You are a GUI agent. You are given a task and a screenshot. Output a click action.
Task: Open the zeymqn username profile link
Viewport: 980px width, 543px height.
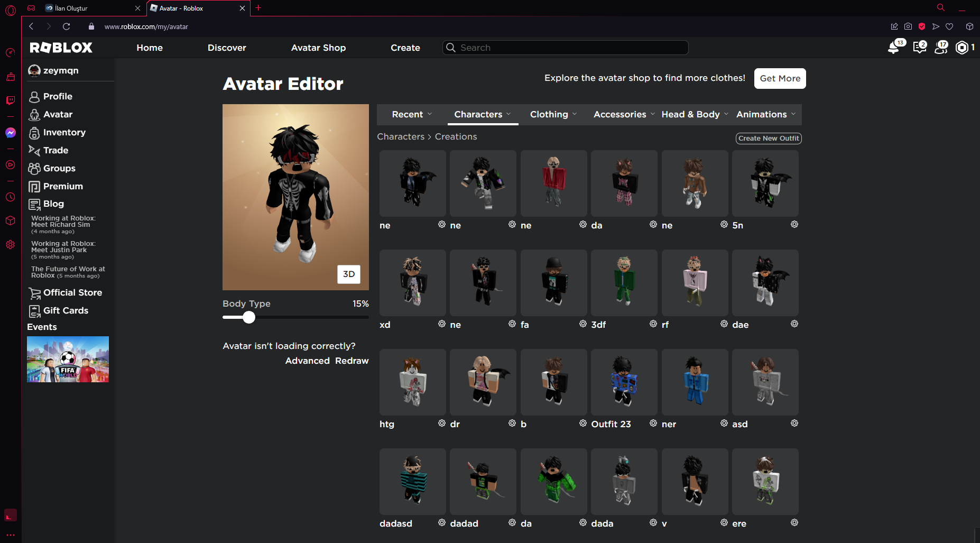pyautogui.click(x=61, y=70)
